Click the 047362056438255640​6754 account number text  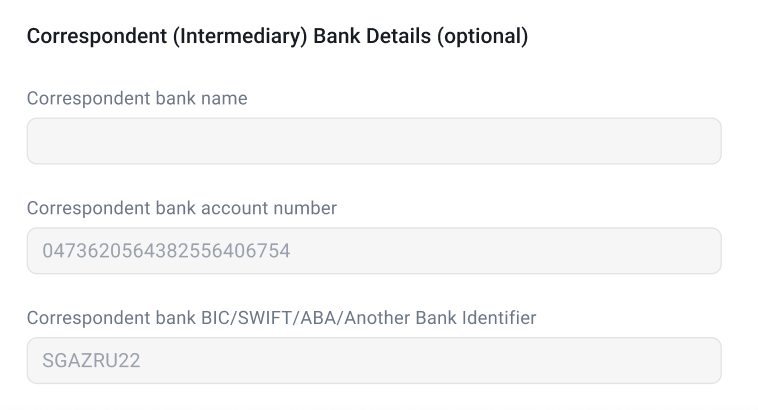tap(166, 251)
